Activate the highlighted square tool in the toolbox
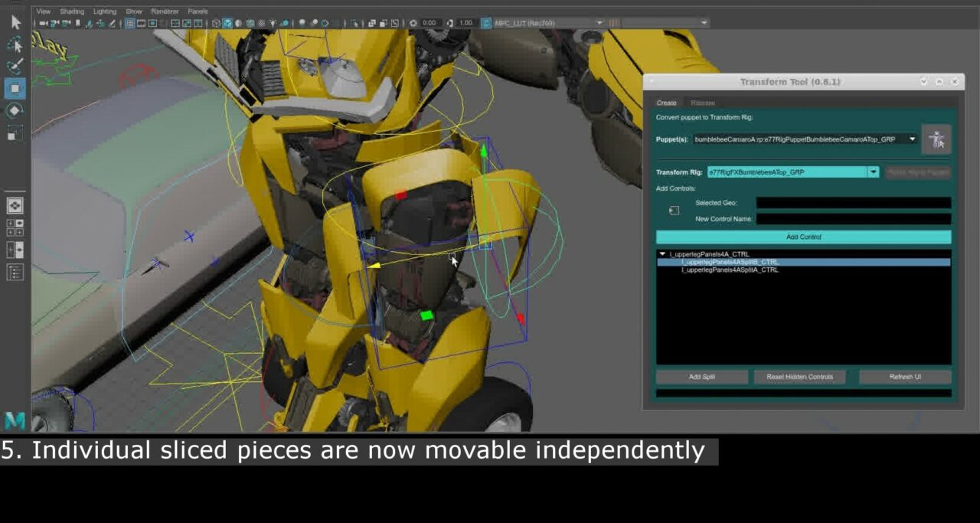980x523 pixels. (x=15, y=88)
